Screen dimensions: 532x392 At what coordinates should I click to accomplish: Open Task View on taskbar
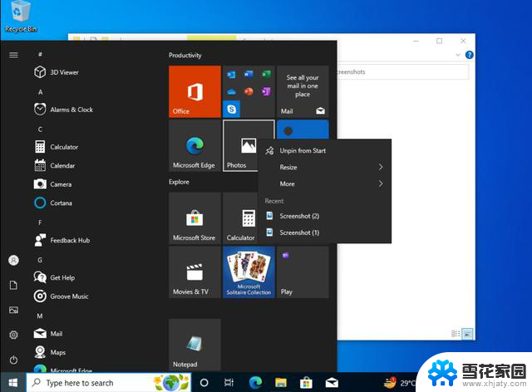[x=229, y=383]
